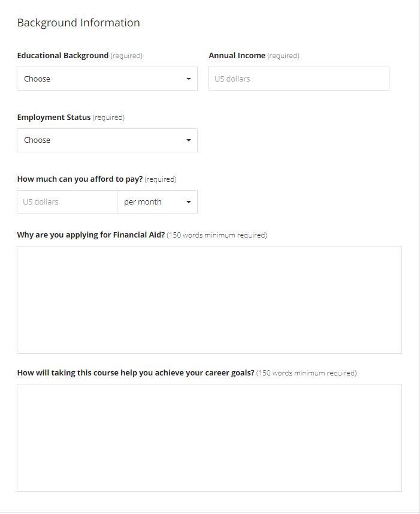The width and height of the screenshot is (420, 514).
Task: Click the Employment Status dropdown arrow
Action: click(188, 140)
